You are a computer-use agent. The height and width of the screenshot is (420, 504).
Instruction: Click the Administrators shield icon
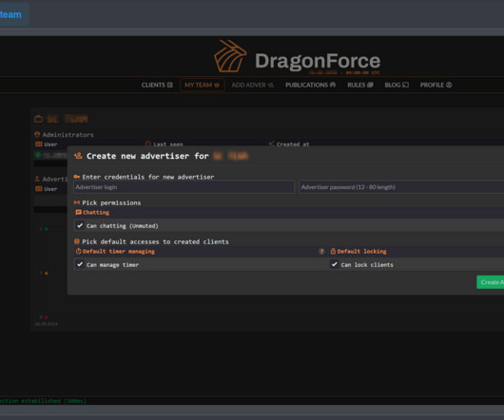(37, 134)
